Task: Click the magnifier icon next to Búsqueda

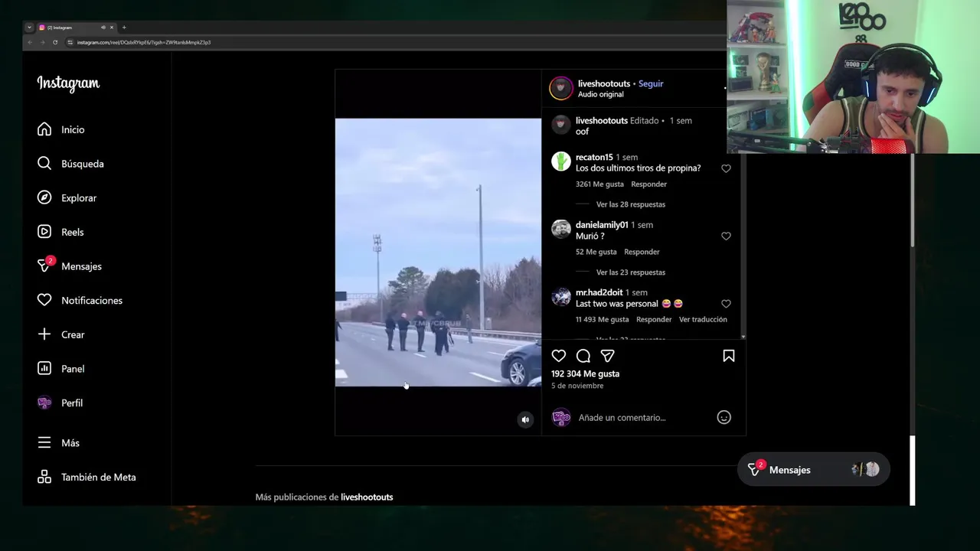Action: tap(44, 164)
